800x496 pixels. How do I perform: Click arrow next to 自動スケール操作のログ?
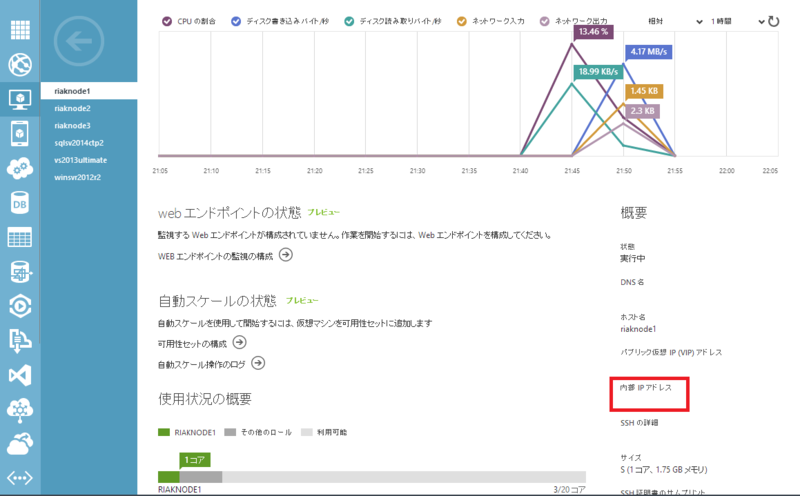click(258, 363)
